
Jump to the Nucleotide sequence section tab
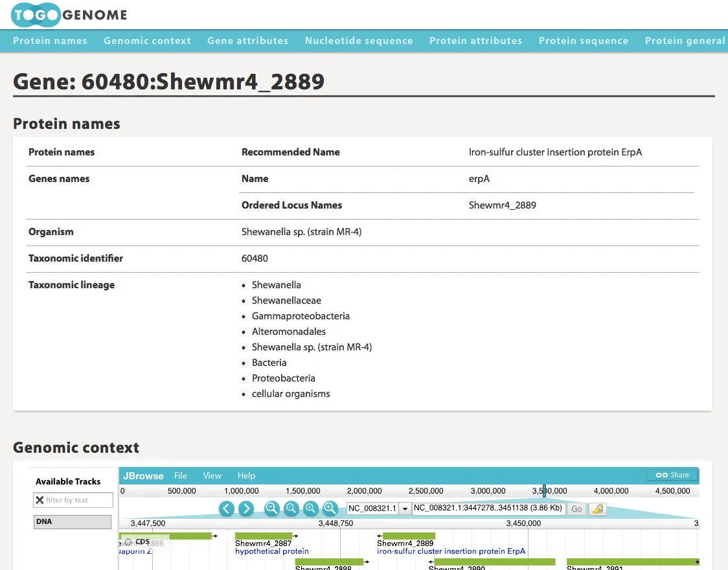click(359, 41)
